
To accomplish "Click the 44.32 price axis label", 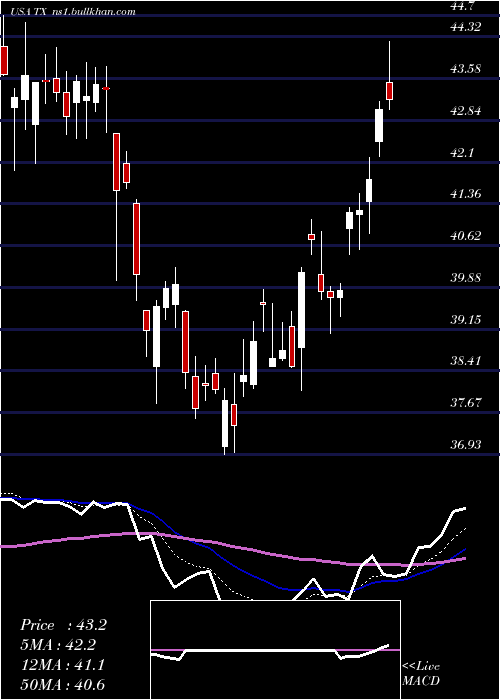I will tap(467, 26).
